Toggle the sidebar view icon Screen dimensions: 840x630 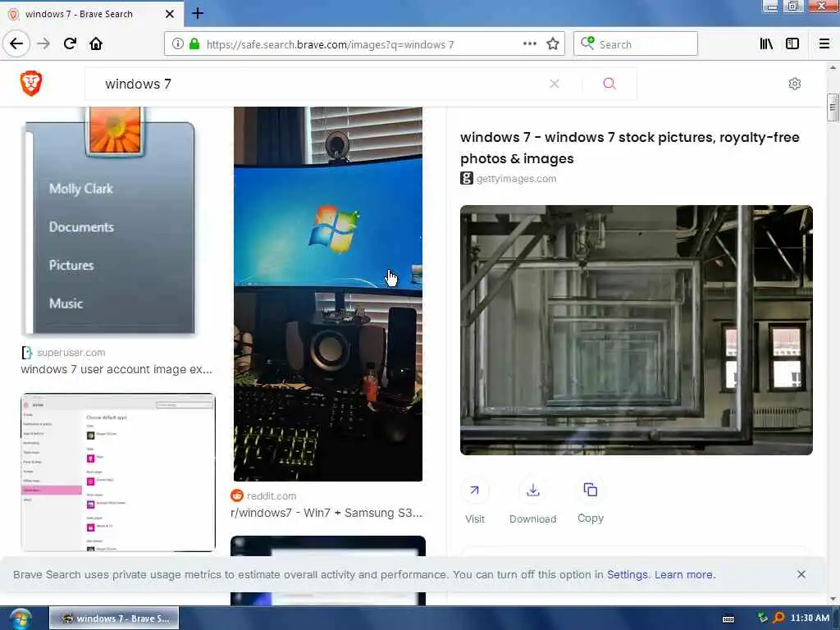792,44
